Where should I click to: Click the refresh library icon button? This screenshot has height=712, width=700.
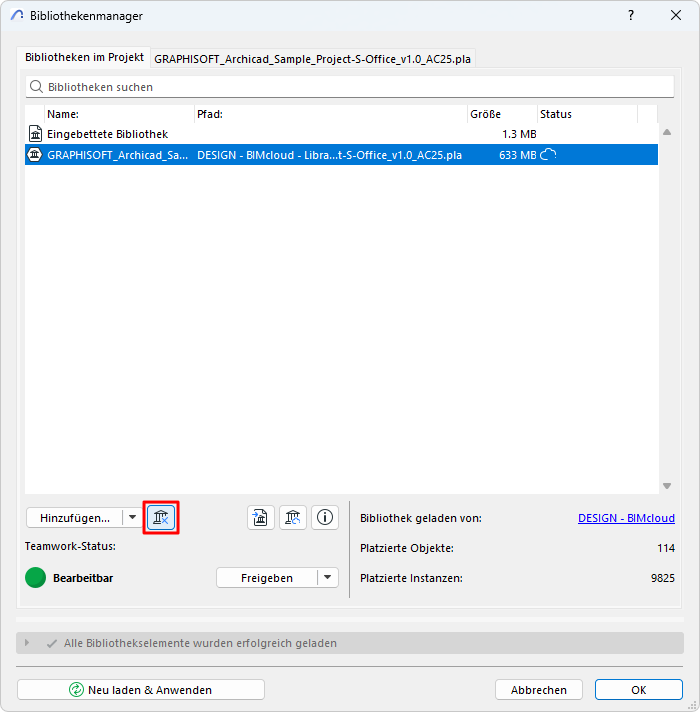click(x=293, y=517)
